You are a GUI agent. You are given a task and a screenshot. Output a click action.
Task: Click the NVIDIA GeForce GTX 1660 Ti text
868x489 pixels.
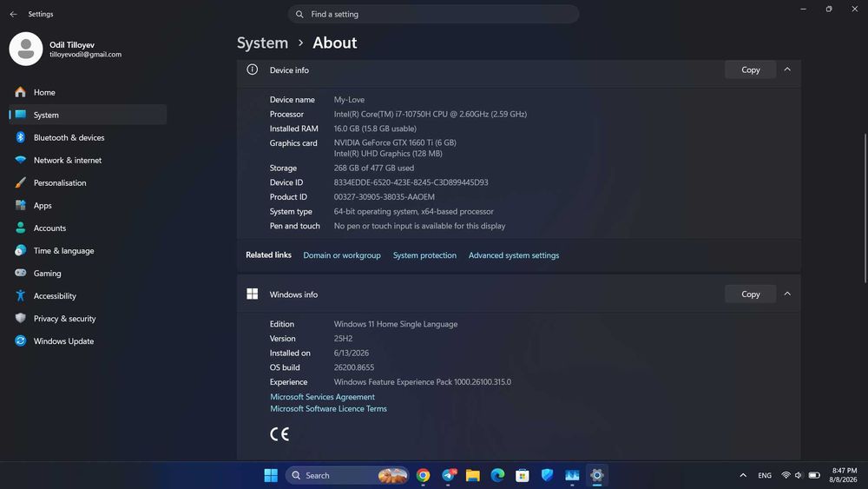395,142
